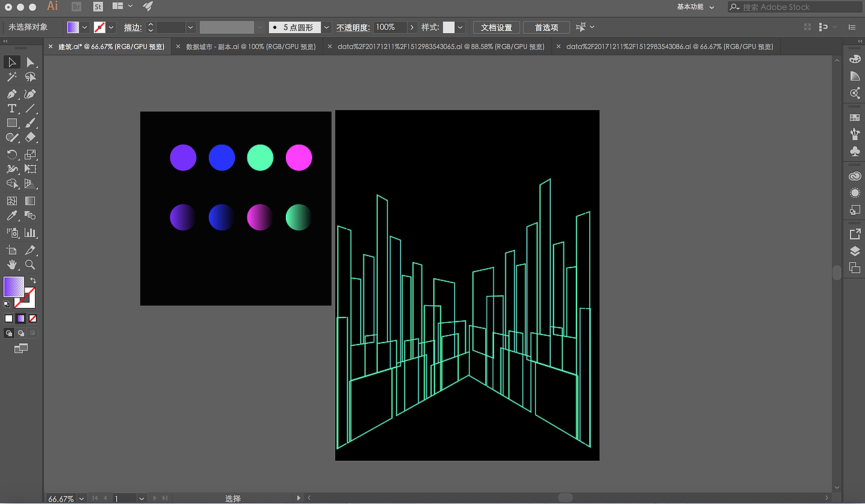Open the 基本功能 workspace switcher

695,7
